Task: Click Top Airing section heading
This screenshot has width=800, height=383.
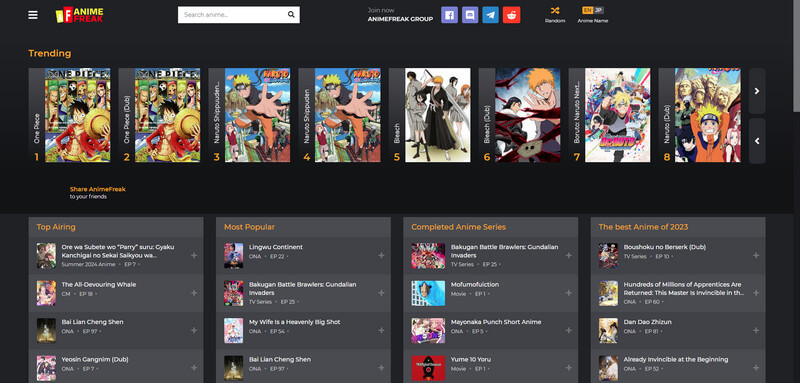Action: point(56,227)
